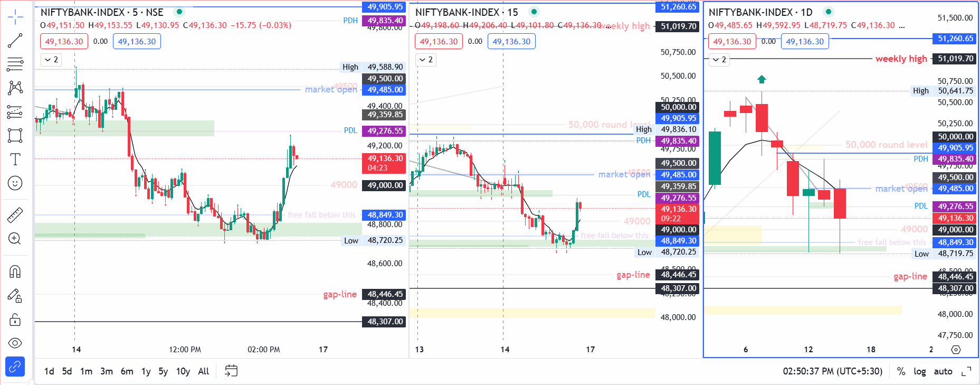Select the ruler measure tool
The image size is (980, 385).
click(15, 215)
